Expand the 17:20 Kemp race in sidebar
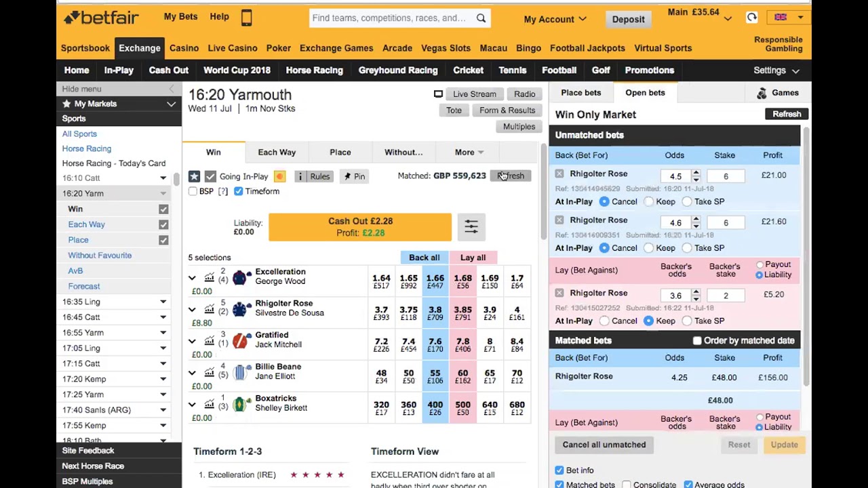 click(163, 379)
